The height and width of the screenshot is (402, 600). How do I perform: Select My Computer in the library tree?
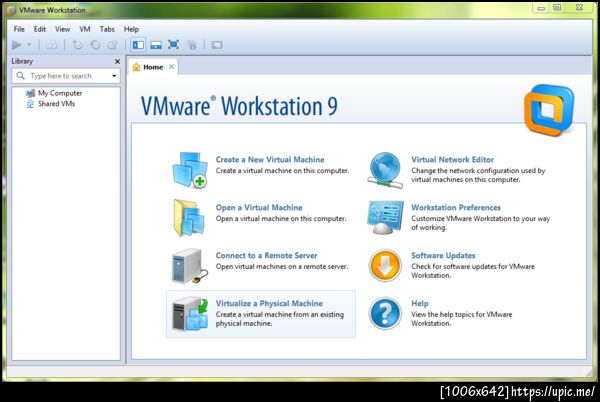pyautogui.click(x=60, y=93)
